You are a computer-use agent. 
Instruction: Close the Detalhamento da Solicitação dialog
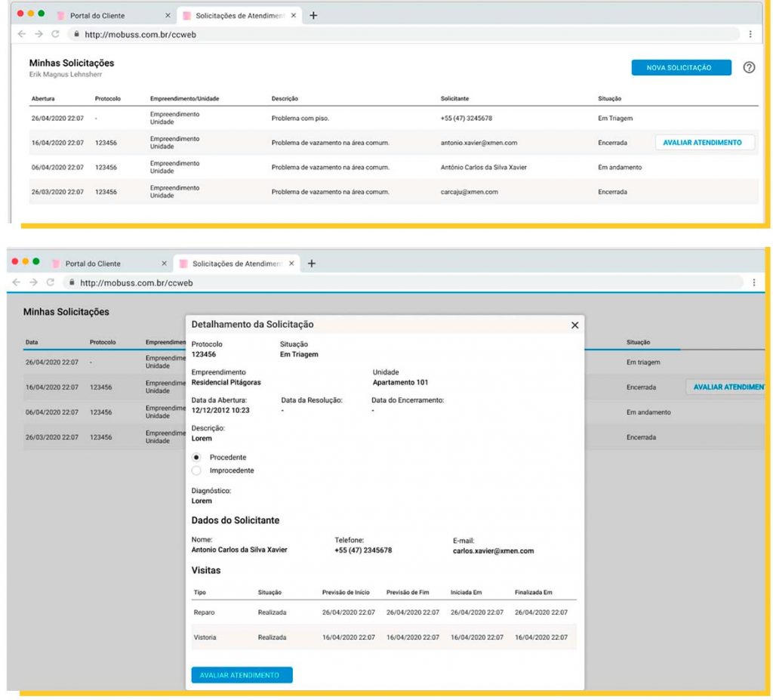point(574,325)
